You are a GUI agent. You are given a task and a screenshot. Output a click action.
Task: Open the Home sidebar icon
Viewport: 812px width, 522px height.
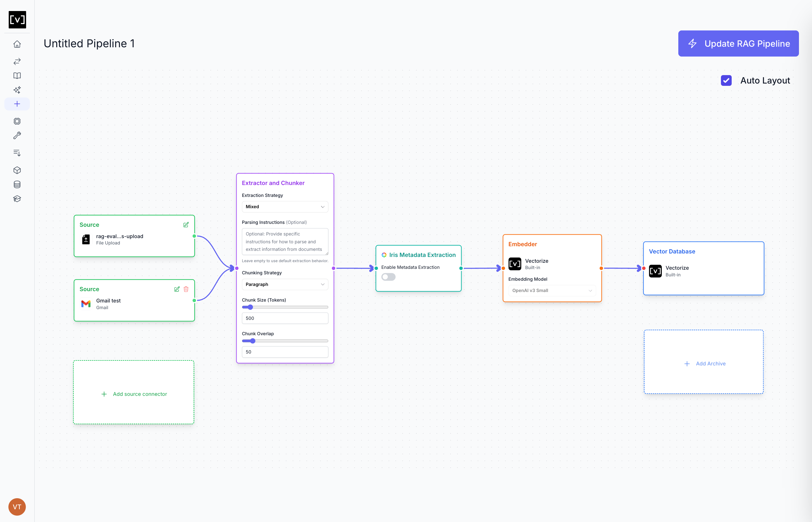pyautogui.click(x=17, y=44)
